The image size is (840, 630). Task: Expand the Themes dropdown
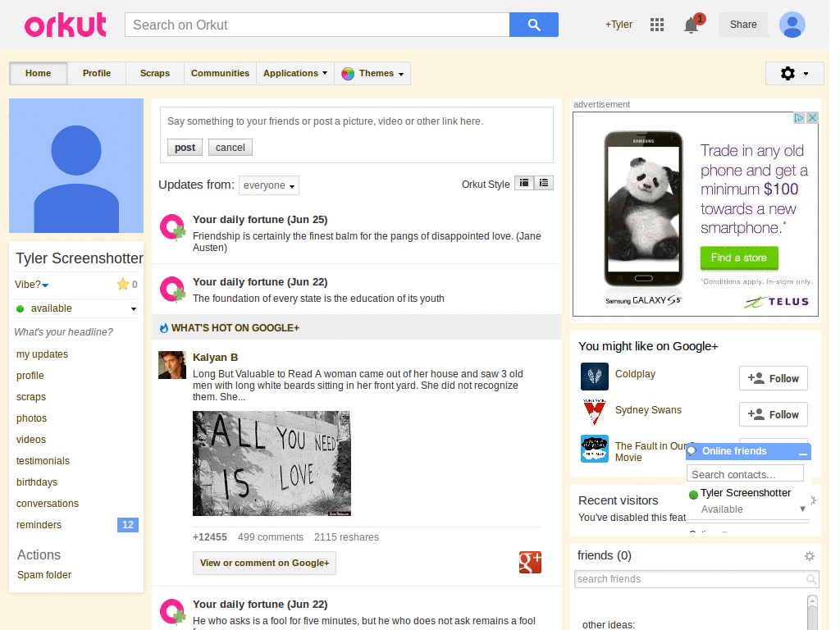pyautogui.click(x=401, y=74)
